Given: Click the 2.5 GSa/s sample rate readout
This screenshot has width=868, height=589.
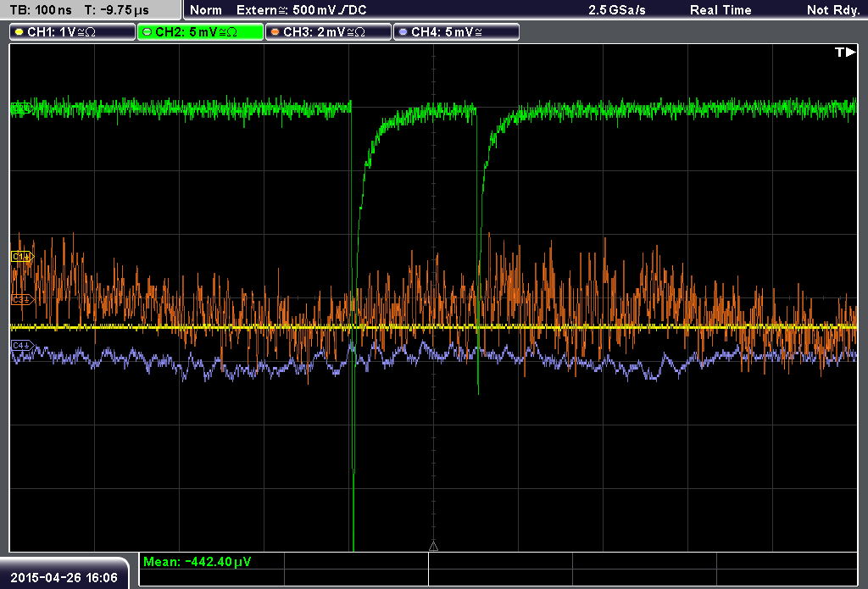Looking at the screenshot, I should [x=617, y=10].
